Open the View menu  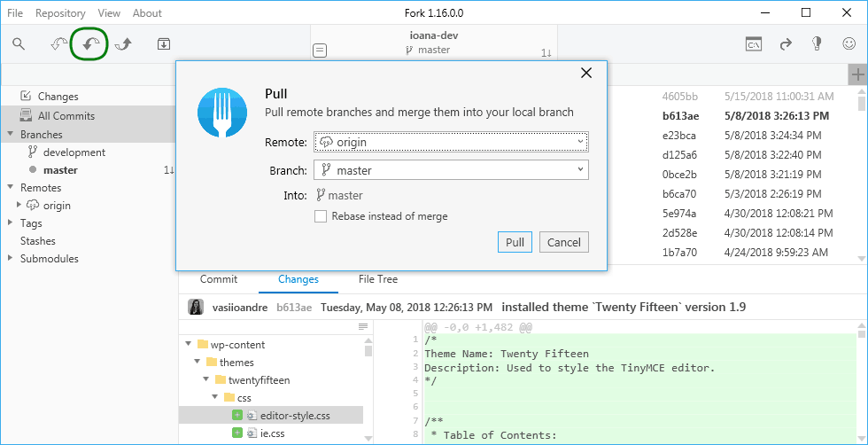click(x=109, y=12)
